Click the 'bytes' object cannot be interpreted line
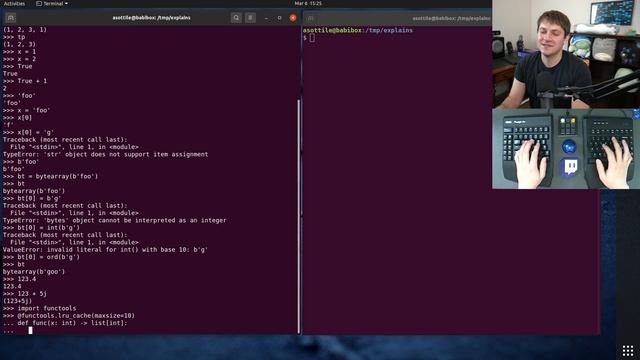The height and width of the screenshot is (360, 640). 114,220
